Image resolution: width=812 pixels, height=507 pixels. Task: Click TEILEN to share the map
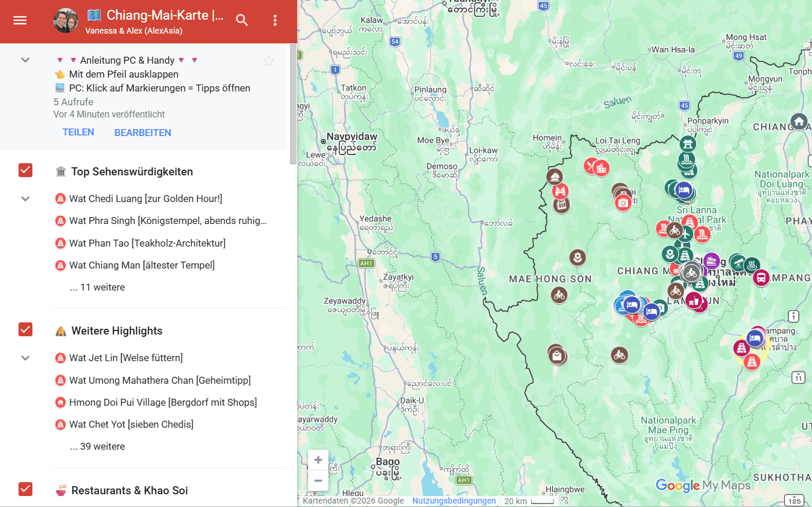pyautogui.click(x=78, y=133)
